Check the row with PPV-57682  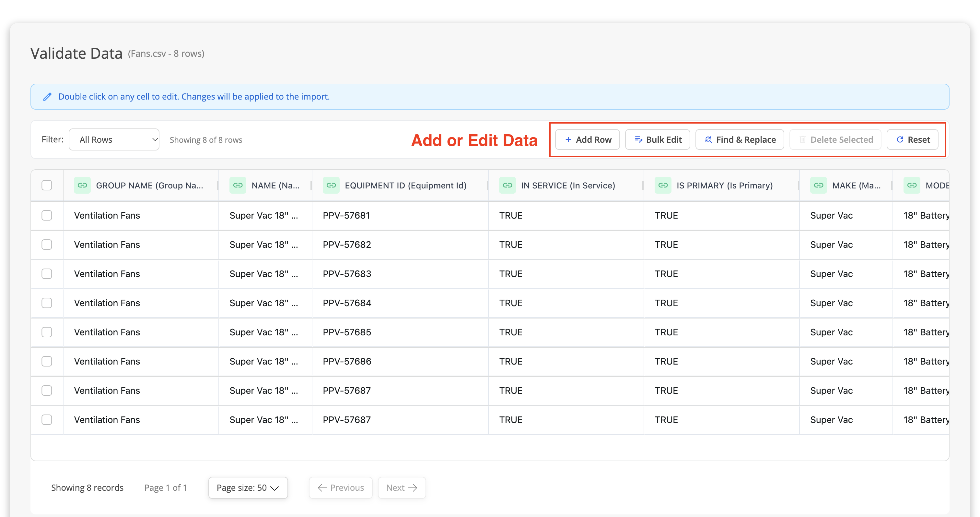(x=47, y=245)
